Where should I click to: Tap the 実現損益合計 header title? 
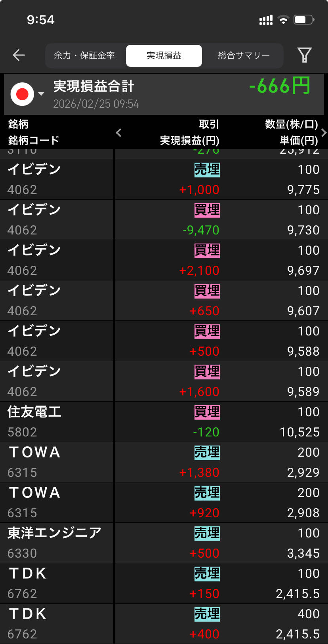[94, 86]
